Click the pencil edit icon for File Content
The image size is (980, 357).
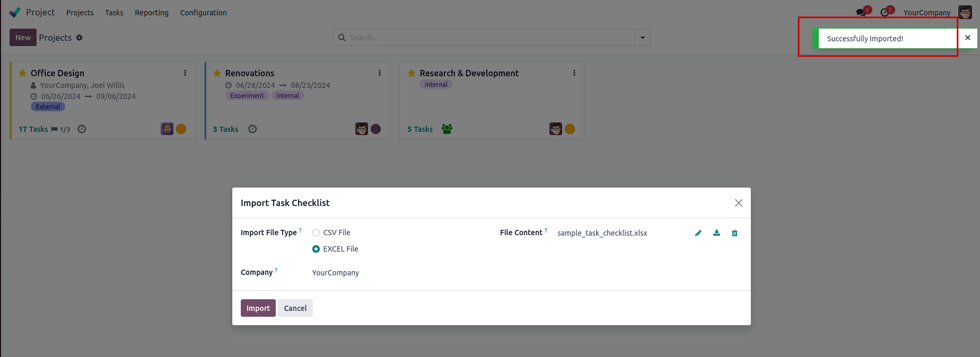click(x=698, y=233)
